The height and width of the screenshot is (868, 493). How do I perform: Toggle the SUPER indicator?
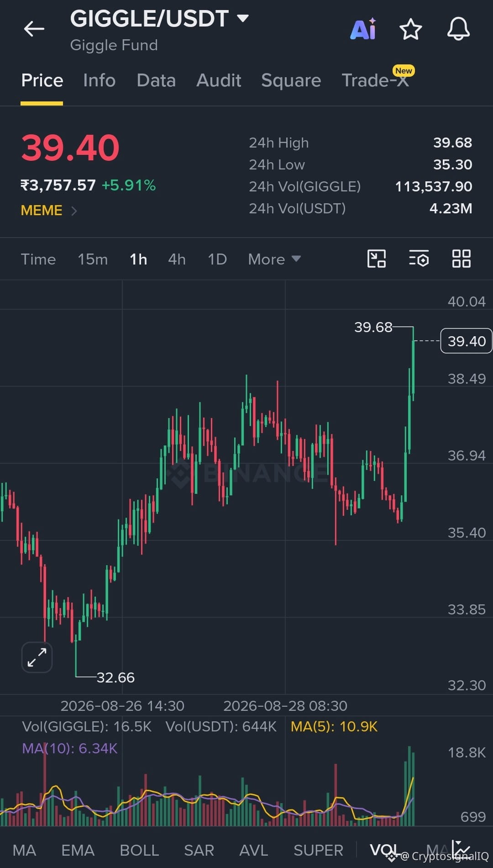click(318, 850)
